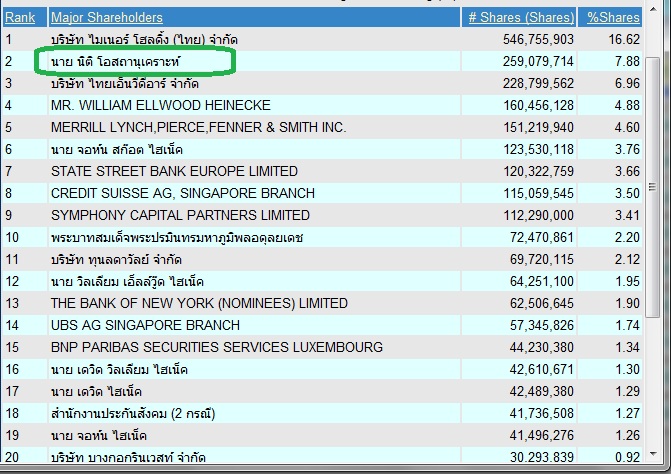Click shareholder name in rank 12 row
The image size is (671, 474).
tap(127, 281)
